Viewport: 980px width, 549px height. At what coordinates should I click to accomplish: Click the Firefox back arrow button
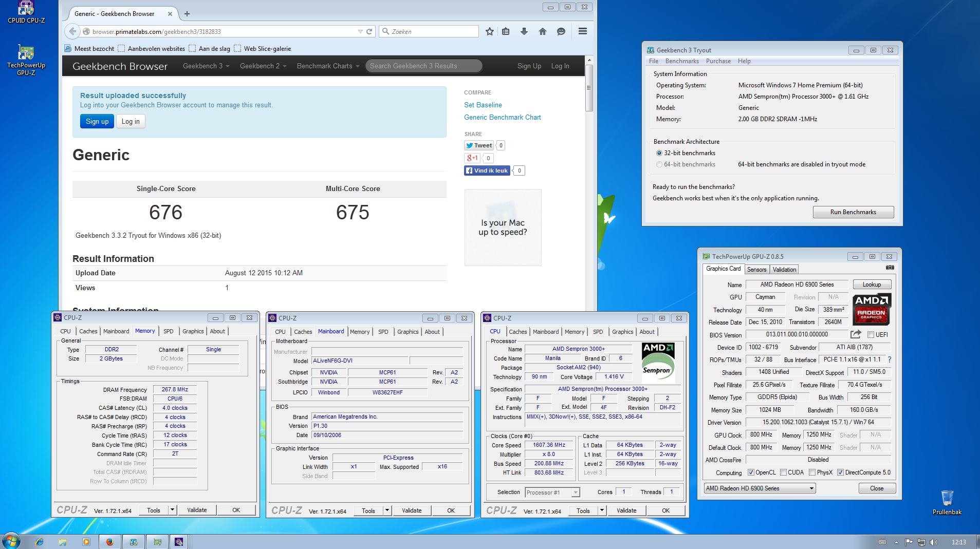72,31
